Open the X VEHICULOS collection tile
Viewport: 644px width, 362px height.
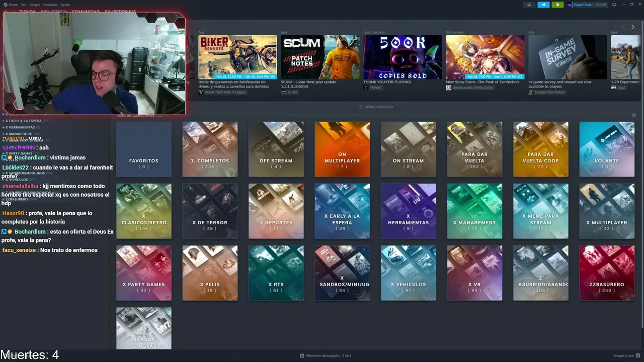pyautogui.click(x=409, y=273)
